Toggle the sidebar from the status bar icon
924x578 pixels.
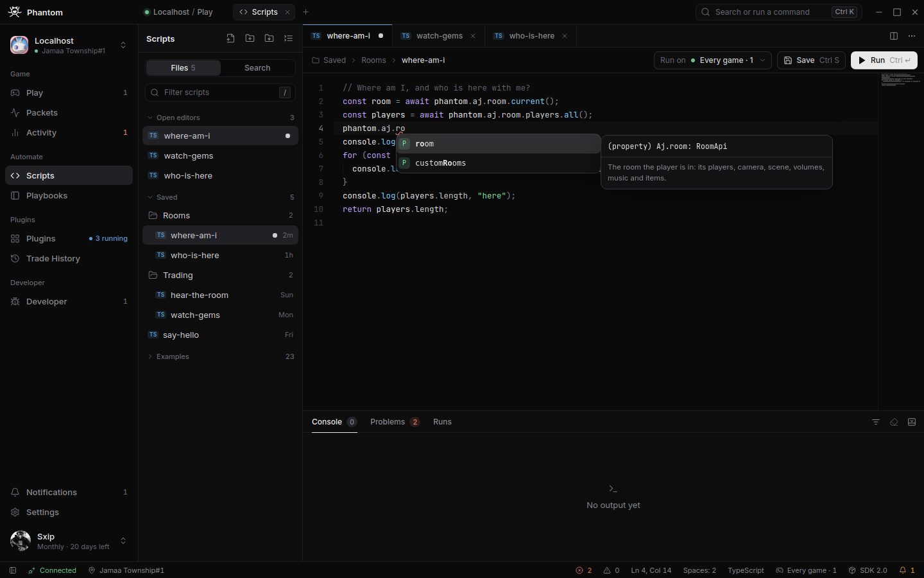13,570
